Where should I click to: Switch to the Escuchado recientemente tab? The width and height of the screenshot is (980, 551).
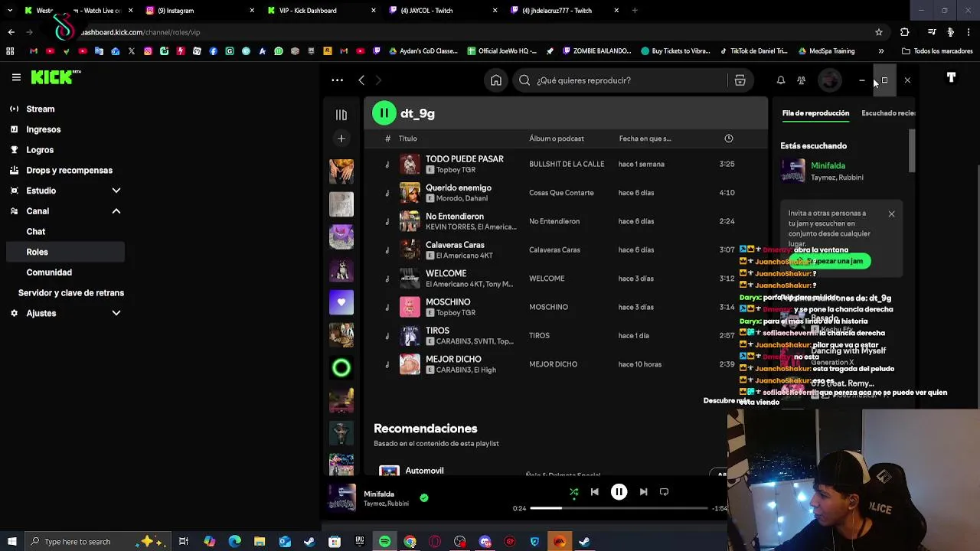point(888,113)
